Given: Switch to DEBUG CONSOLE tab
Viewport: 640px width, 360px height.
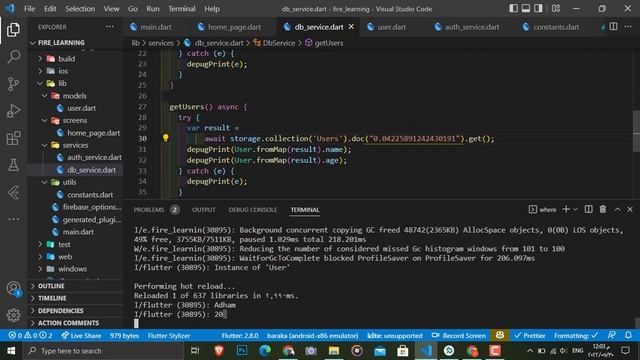Looking at the screenshot, I should 253,210.
